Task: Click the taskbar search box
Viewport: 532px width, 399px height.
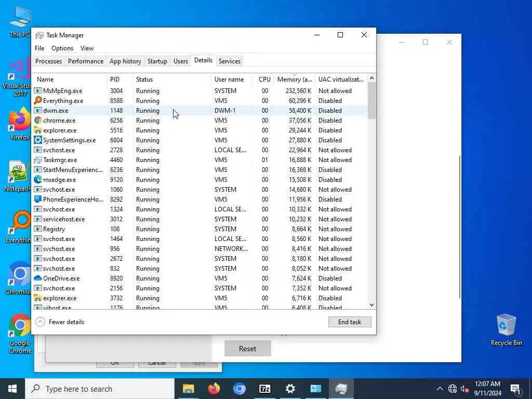Action: point(100,389)
